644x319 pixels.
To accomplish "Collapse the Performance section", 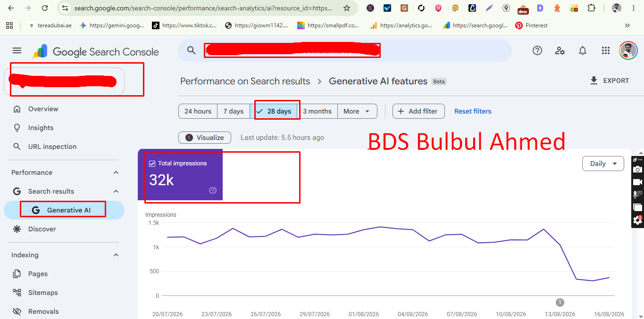I will 116,172.
